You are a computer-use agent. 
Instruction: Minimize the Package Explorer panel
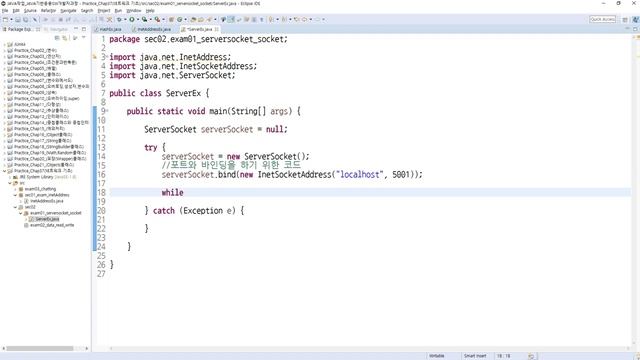[76, 29]
